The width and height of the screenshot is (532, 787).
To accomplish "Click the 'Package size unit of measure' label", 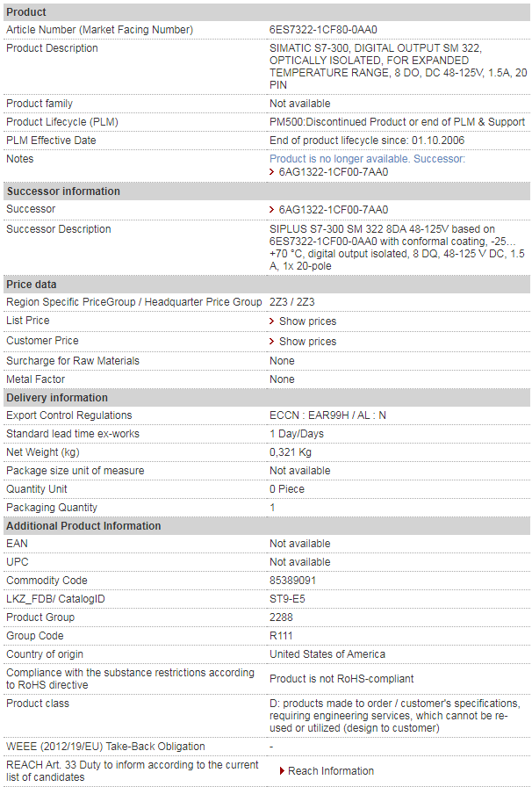I will [75, 471].
